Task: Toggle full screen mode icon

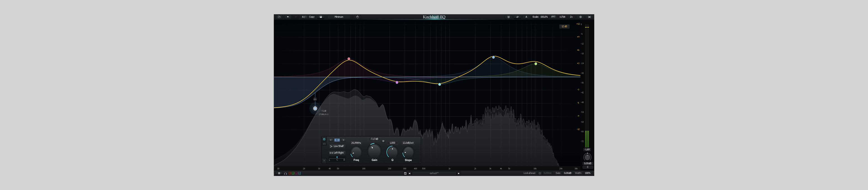Action: point(589,17)
